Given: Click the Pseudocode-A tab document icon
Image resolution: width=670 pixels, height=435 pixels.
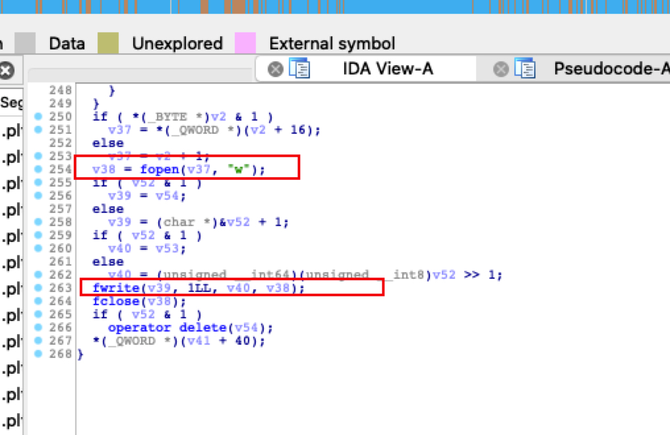Looking at the screenshot, I should click(524, 69).
